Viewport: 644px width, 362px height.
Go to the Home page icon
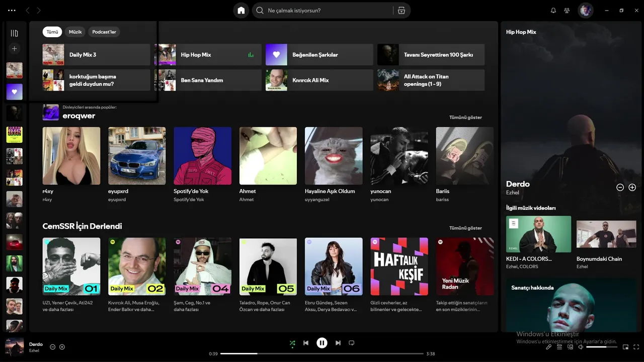click(241, 11)
